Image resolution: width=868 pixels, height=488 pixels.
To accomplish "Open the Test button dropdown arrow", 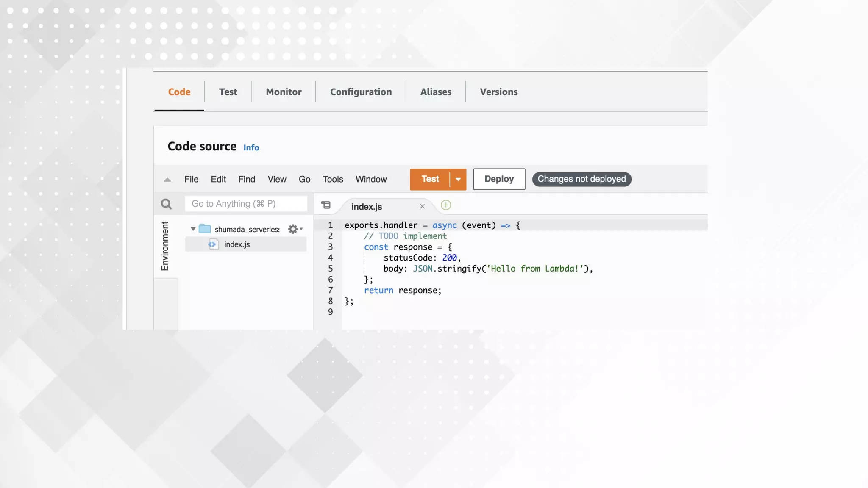I will [458, 179].
